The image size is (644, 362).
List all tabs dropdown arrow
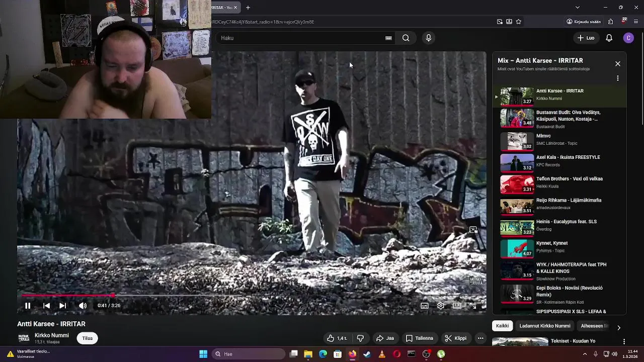pyautogui.click(x=578, y=8)
